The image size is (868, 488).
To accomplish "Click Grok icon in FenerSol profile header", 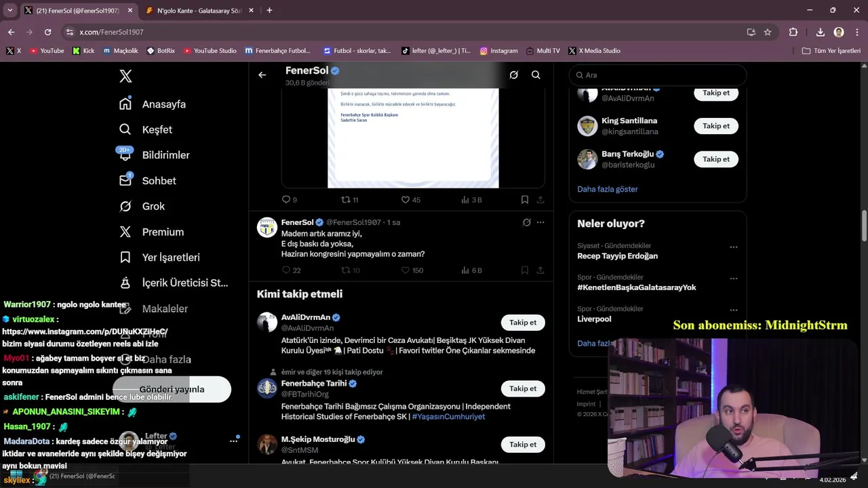I will (514, 75).
